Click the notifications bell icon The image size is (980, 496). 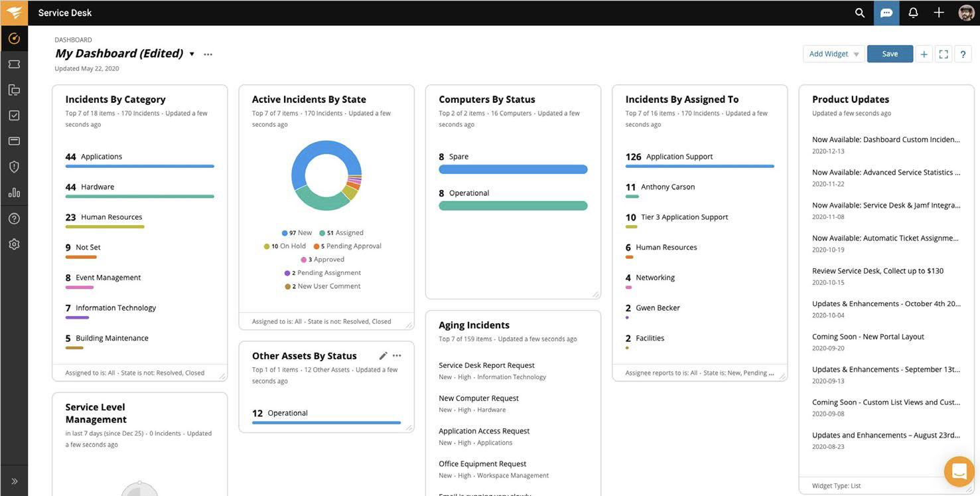[913, 13]
